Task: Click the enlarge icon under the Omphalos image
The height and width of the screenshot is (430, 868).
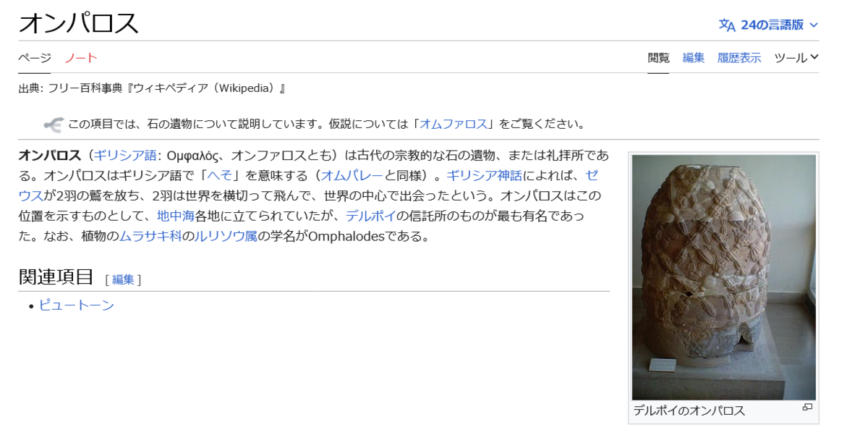Action: [807, 408]
